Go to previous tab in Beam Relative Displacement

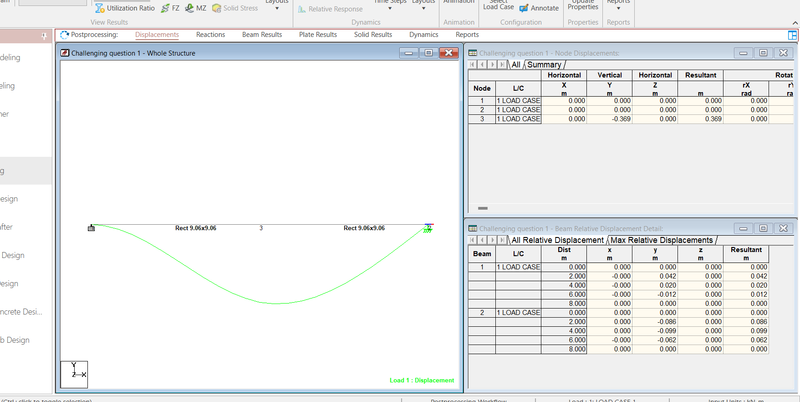(482, 240)
